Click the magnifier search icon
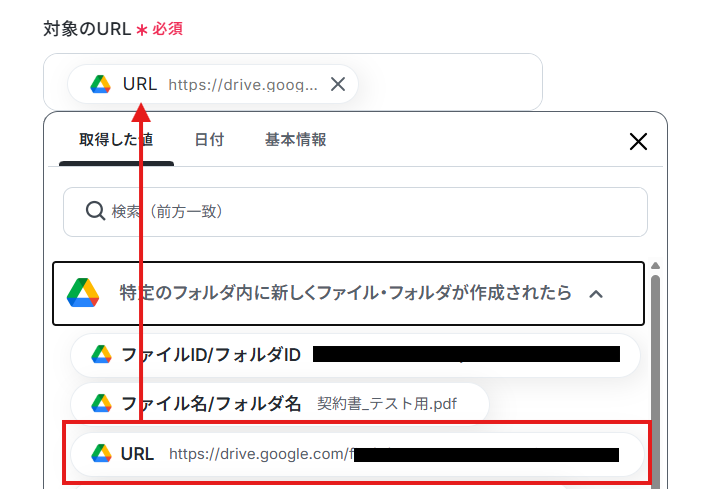The width and height of the screenshot is (709, 489). [x=95, y=211]
